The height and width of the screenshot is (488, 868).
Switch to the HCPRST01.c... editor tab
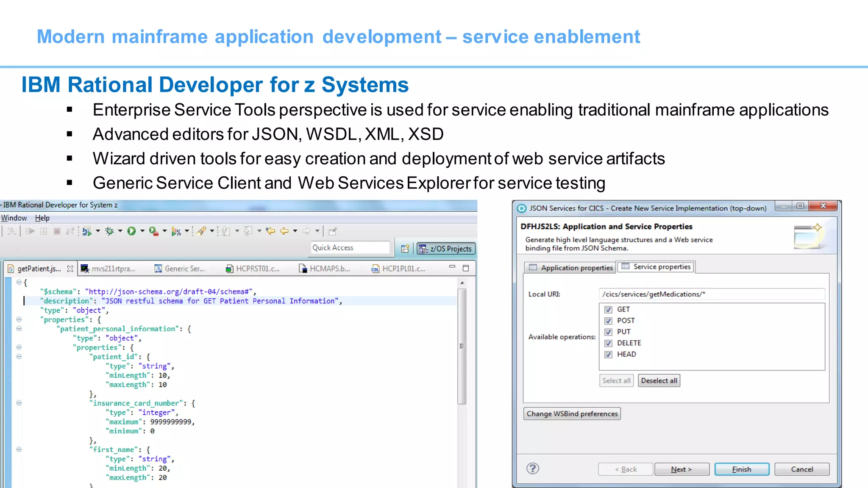[x=253, y=269]
